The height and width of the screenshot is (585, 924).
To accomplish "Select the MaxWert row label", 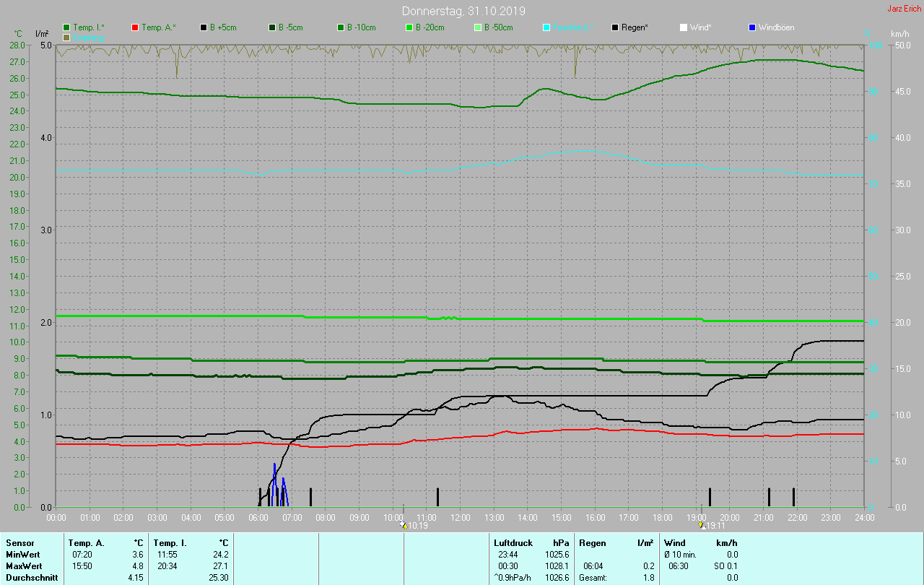I will pyautogui.click(x=23, y=566).
